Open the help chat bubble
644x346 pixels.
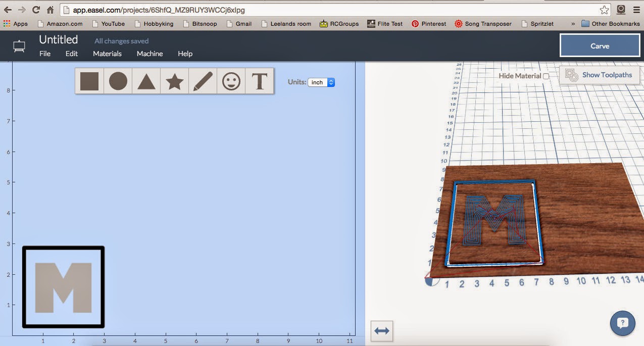[622, 323]
